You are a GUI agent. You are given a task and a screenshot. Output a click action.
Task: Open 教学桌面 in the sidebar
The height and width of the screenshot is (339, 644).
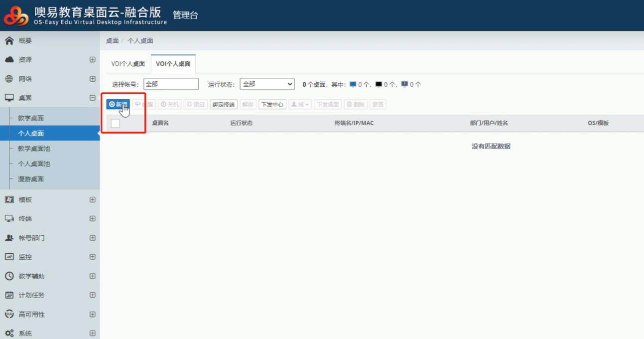coord(31,118)
